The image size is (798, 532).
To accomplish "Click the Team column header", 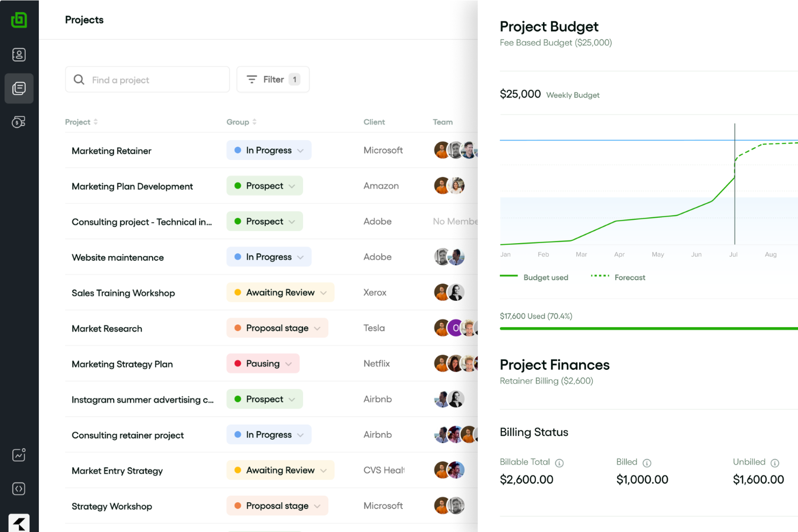I will (443, 122).
